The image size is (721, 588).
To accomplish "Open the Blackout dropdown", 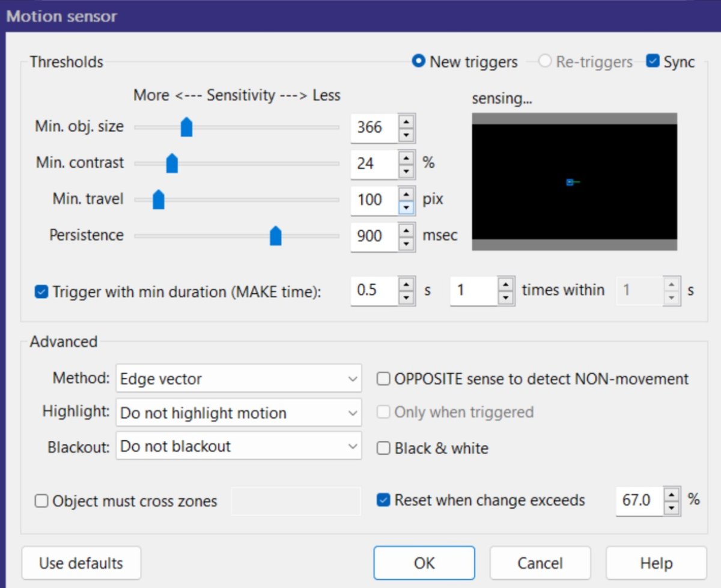I will 239,446.
